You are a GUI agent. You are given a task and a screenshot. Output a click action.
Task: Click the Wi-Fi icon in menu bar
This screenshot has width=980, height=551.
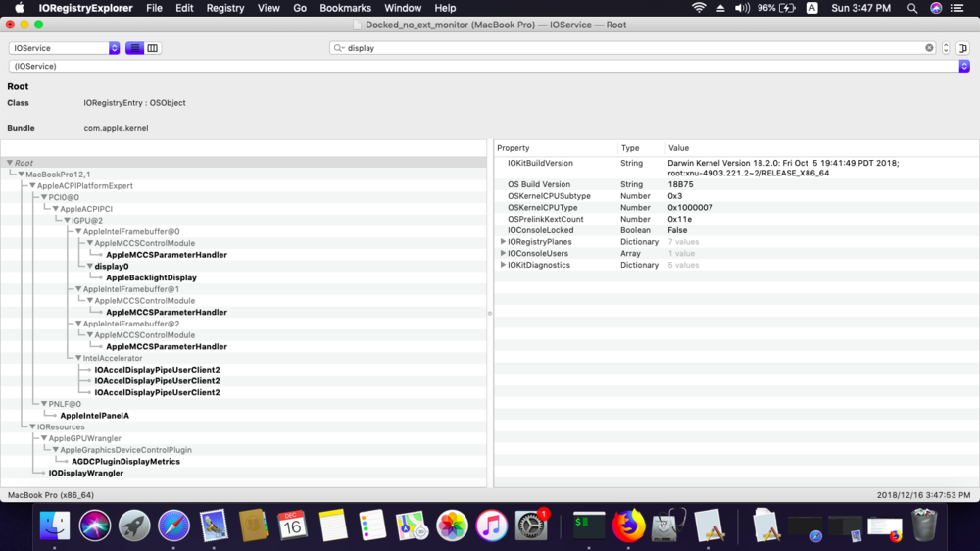tap(699, 8)
